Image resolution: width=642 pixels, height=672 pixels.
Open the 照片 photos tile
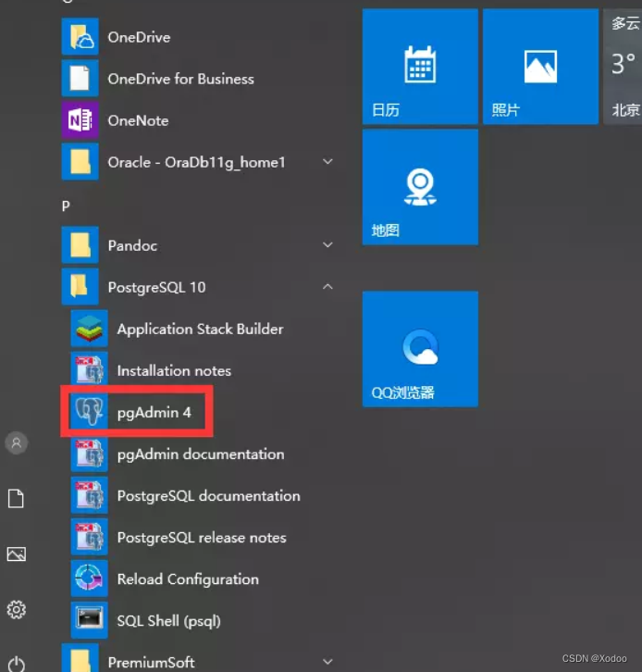tap(540, 67)
